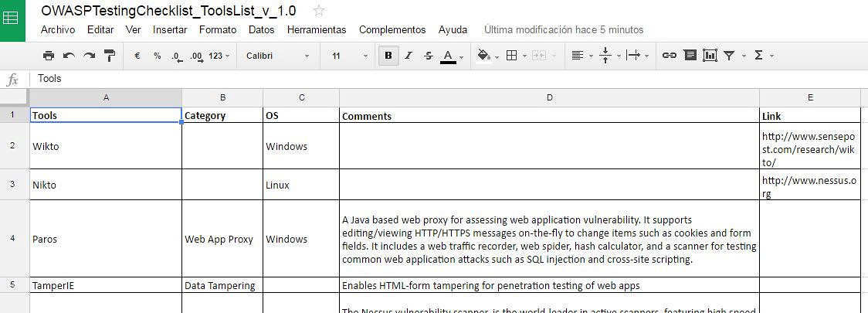The width and height of the screenshot is (868, 313).
Task: Open the fill color picker
Action: (484, 56)
